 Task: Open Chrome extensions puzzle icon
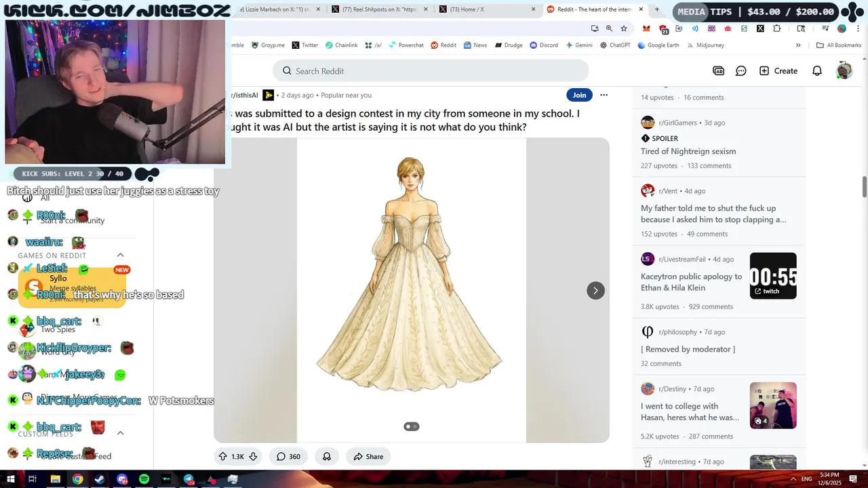[x=777, y=28]
